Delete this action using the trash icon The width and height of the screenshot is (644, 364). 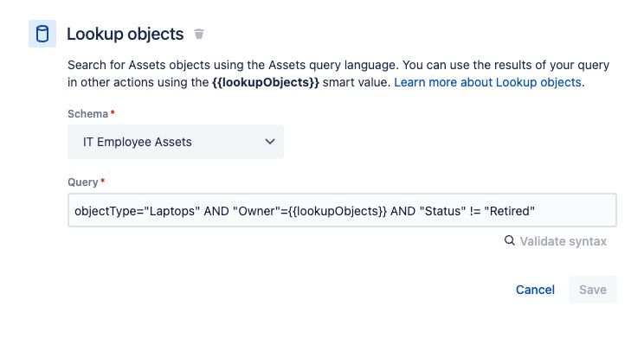[x=199, y=34]
